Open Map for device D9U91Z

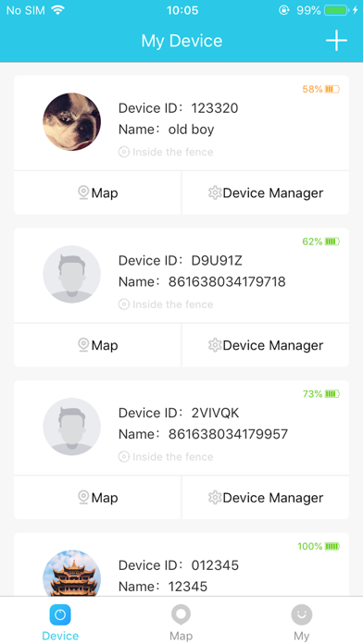[97, 345]
